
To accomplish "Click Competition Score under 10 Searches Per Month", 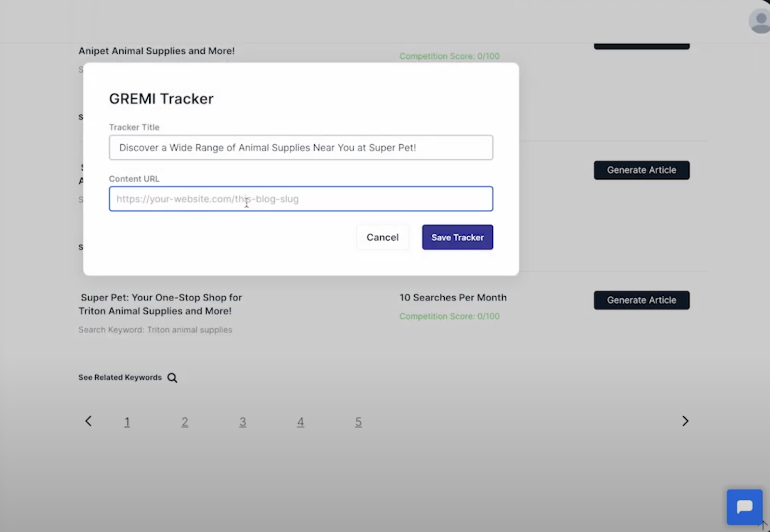I will (x=449, y=317).
